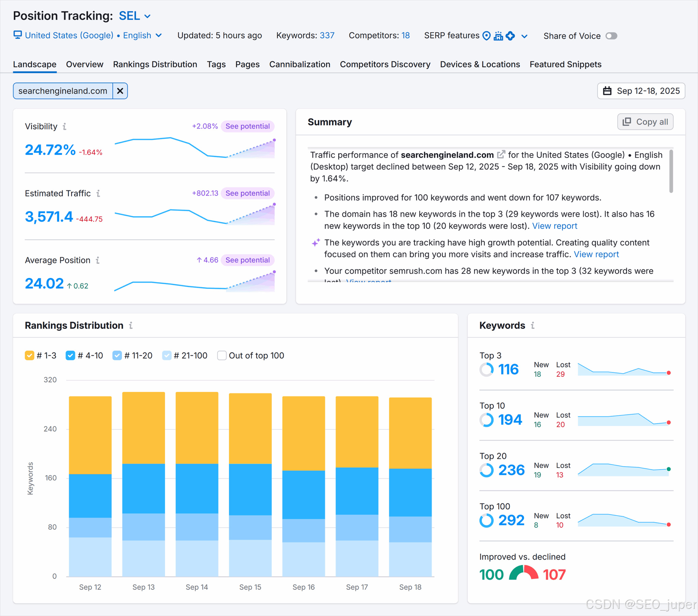Open the Cannibalization tab
The image size is (698, 616).
pyautogui.click(x=300, y=64)
